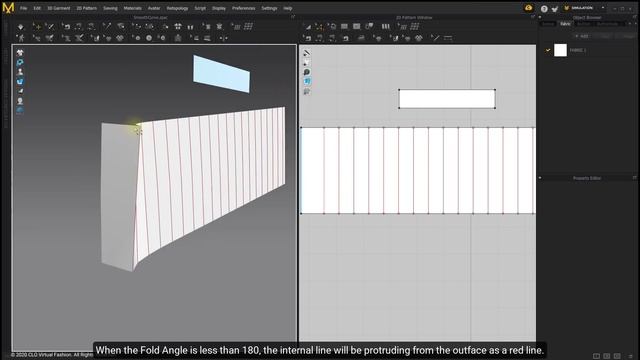Open the Avatar menu
Image resolution: width=640 pixels, height=360 pixels.
coord(154,8)
